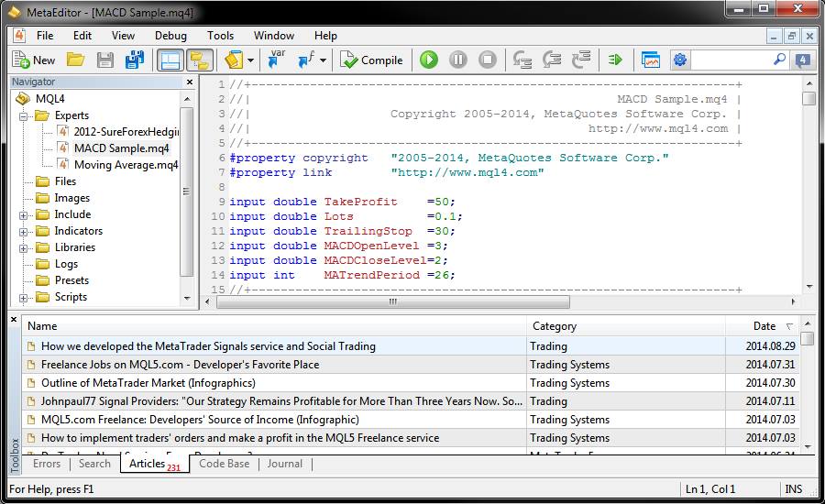Close the Navigator panel
This screenshot has width=825, height=504.
coord(190,82)
